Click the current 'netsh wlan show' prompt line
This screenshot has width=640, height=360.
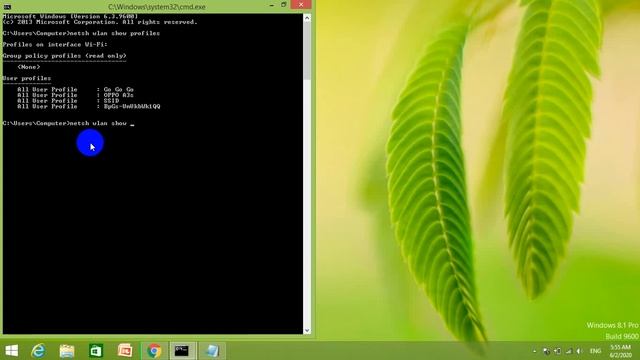[68, 123]
